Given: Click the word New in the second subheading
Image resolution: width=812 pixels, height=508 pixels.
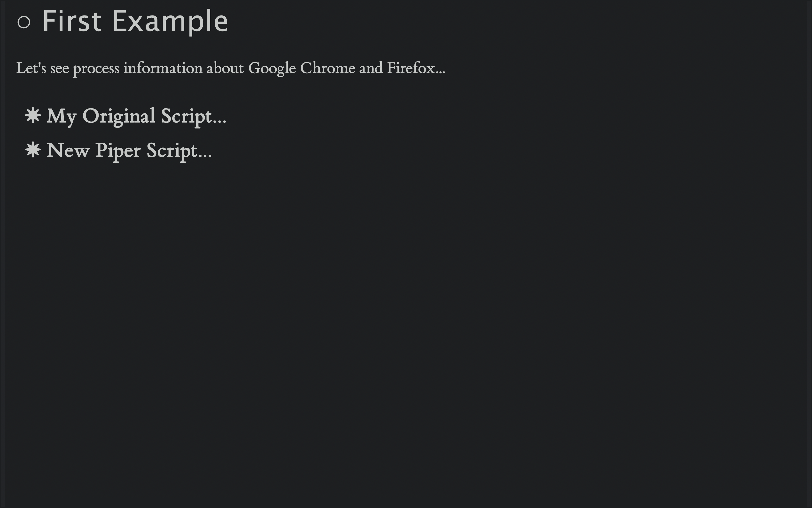Looking at the screenshot, I should click(x=68, y=151).
